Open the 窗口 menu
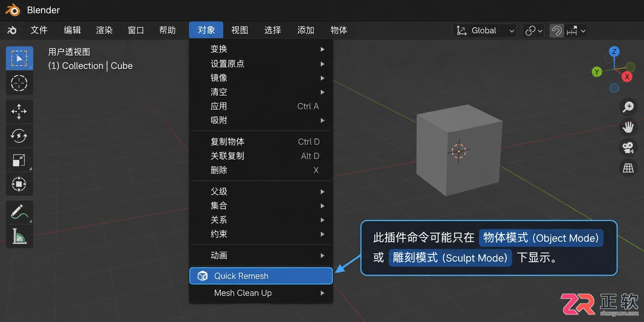This screenshot has width=644, height=322. (136, 30)
